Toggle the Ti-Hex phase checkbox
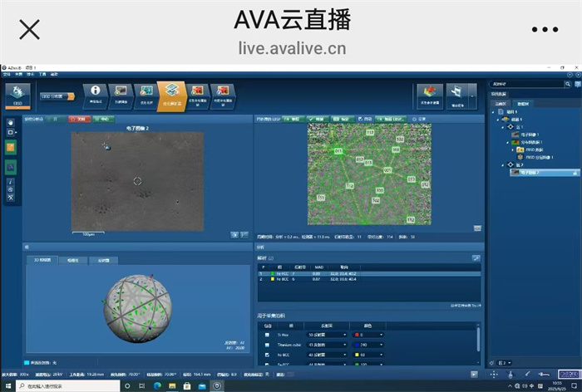Screen dimensions: 582x392 coord(267,334)
